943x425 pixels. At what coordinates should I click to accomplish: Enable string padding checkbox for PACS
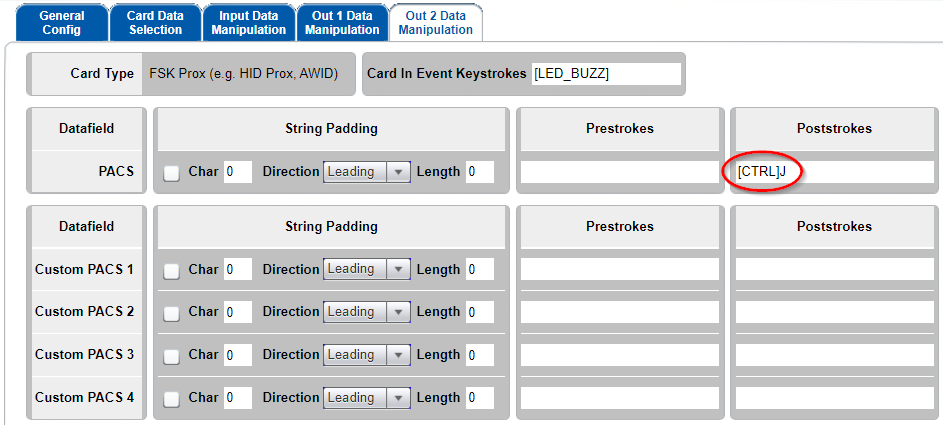click(172, 173)
